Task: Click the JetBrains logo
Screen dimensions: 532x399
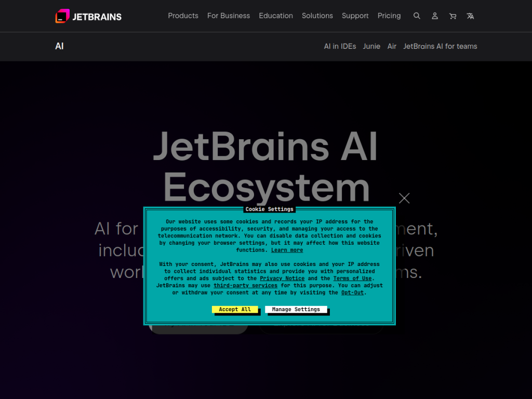Action: tap(88, 16)
